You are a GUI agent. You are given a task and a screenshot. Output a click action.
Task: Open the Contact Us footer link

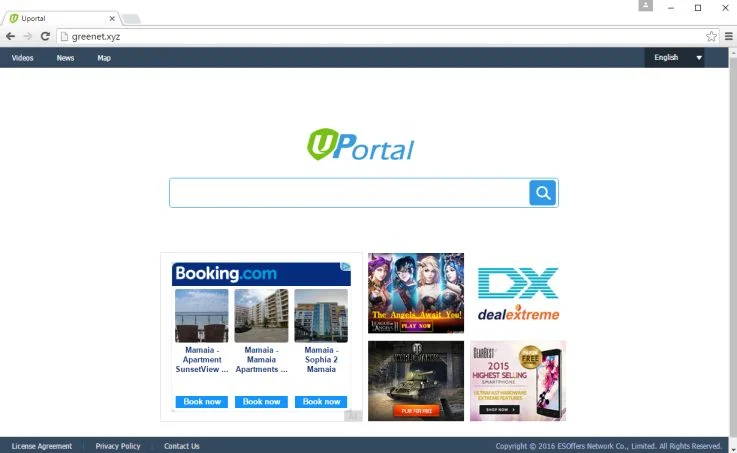pyautogui.click(x=182, y=446)
